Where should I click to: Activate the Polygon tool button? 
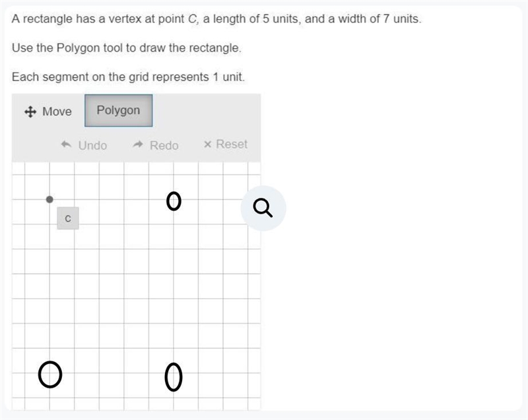tap(119, 111)
